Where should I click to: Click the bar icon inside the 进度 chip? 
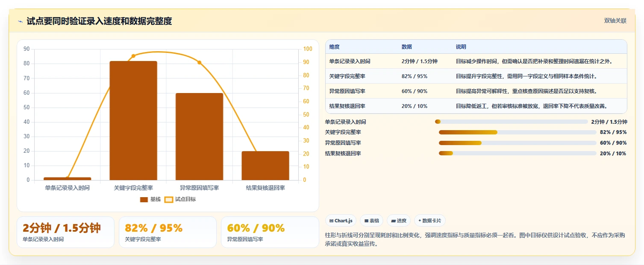click(393, 221)
